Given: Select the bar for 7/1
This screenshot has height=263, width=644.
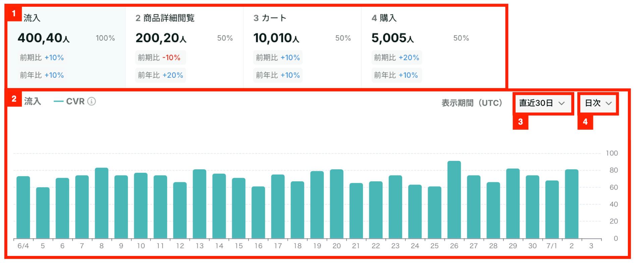Looking at the screenshot, I should pyautogui.click(x=552, y=209).
